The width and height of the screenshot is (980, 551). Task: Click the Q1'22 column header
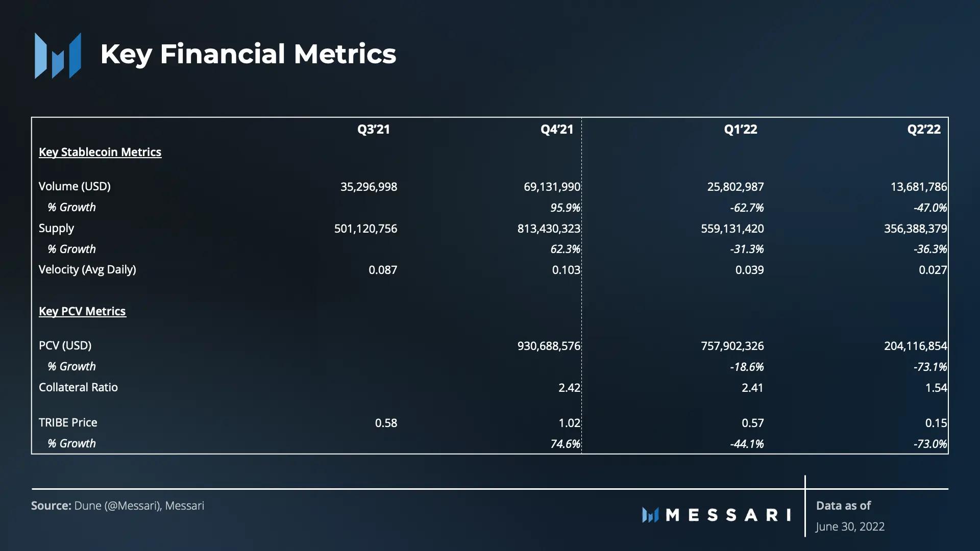click(x=740, y=130)
